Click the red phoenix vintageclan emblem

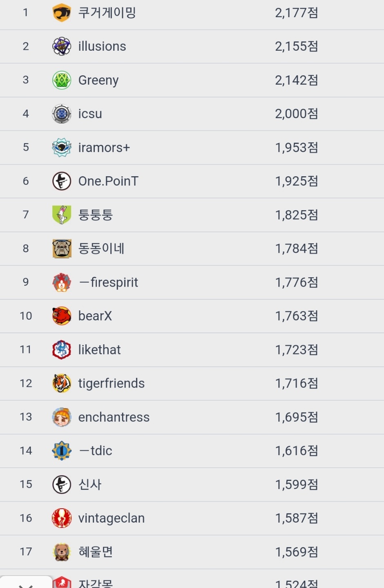point(62,518)
